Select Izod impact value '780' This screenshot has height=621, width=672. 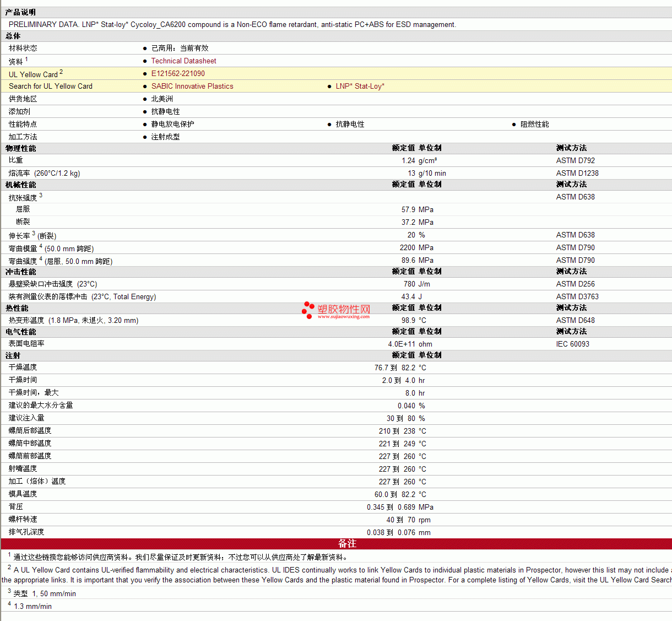click(x=409, y=284)
